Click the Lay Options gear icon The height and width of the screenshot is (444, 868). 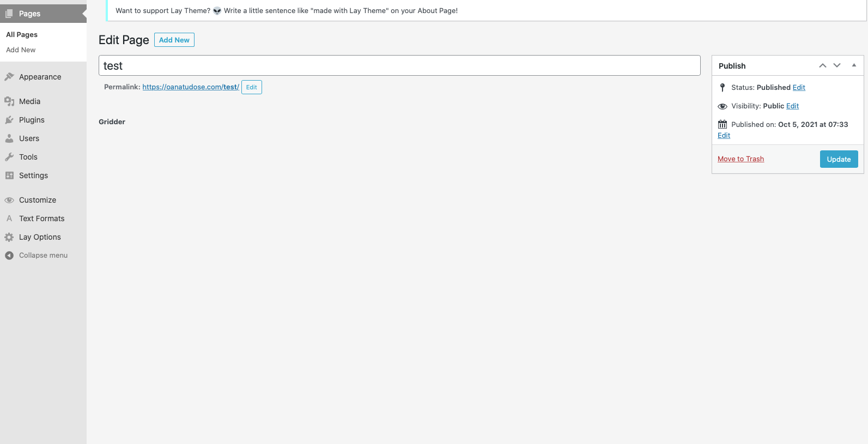9,237
